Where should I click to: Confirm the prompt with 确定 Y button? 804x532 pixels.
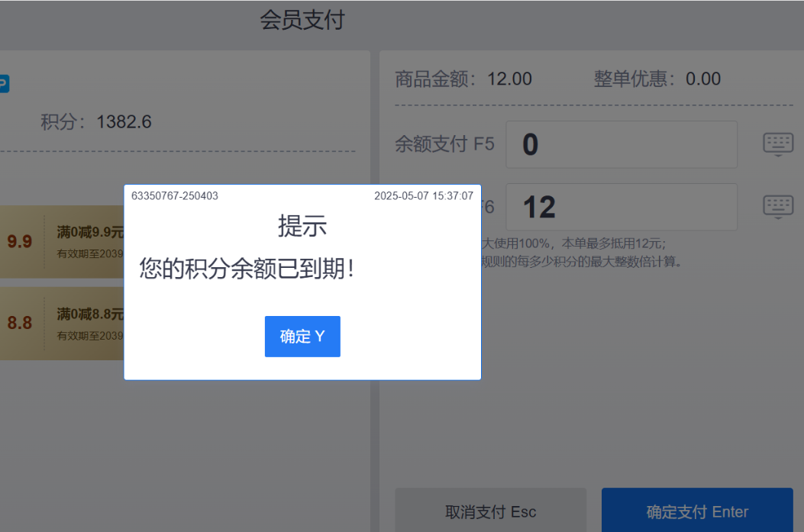302,336
